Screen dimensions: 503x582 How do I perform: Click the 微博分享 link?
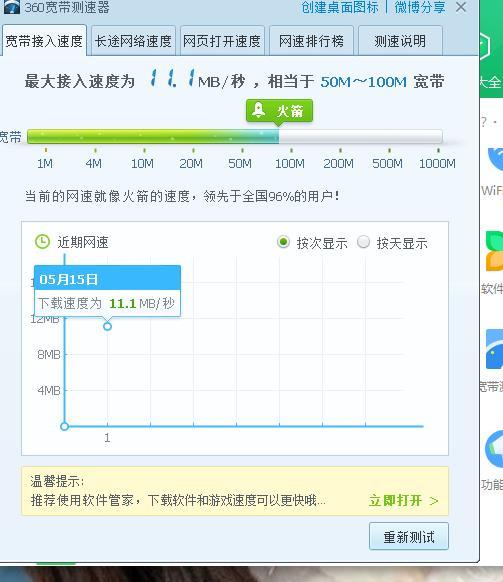tap(419, 7)
